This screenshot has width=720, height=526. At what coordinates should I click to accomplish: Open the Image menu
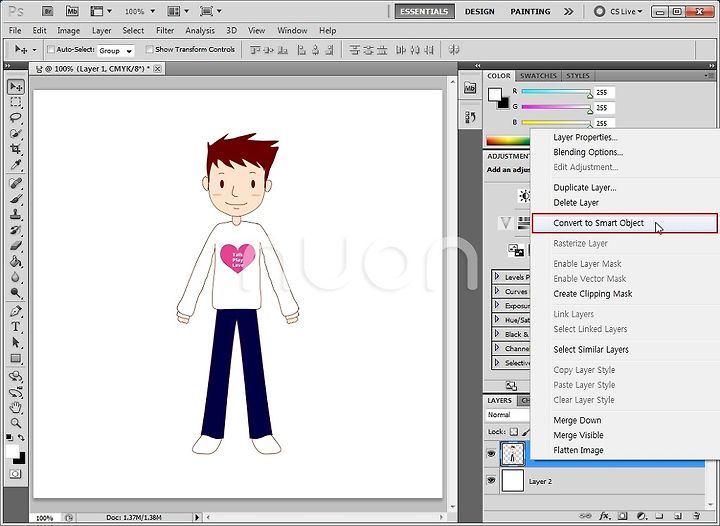point(68,30)
